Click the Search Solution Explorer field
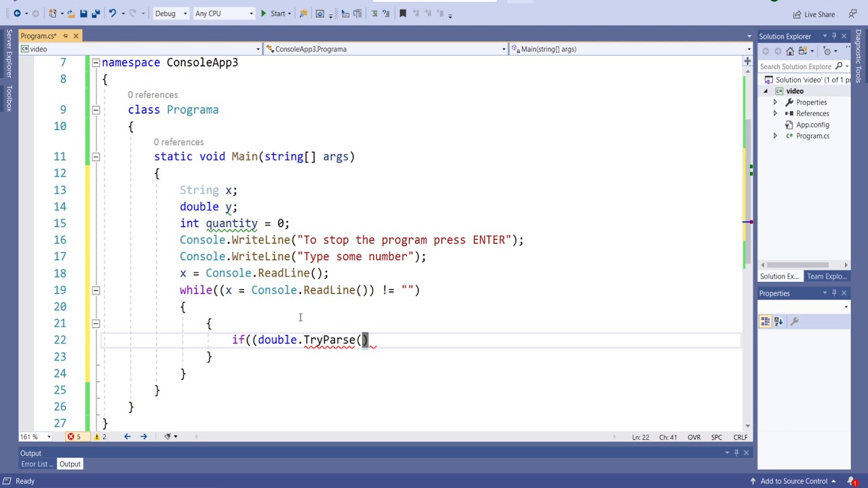This screenshot has width=868, height=488. pos(797,66)
